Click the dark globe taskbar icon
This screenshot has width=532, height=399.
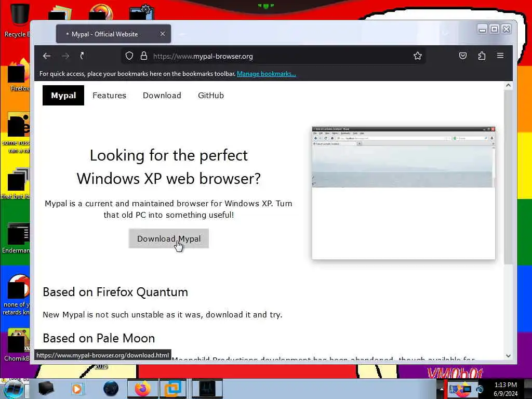click(111, 389)
